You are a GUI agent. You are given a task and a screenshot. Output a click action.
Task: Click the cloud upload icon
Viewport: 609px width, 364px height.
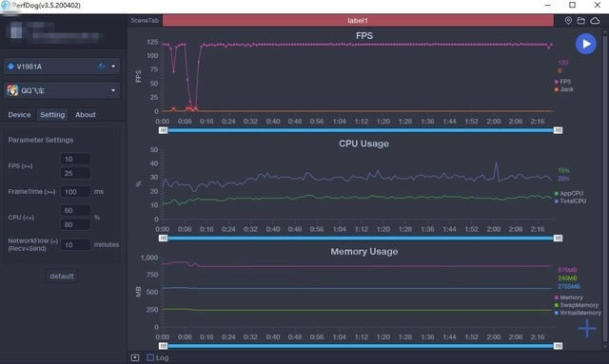(595, 21)
